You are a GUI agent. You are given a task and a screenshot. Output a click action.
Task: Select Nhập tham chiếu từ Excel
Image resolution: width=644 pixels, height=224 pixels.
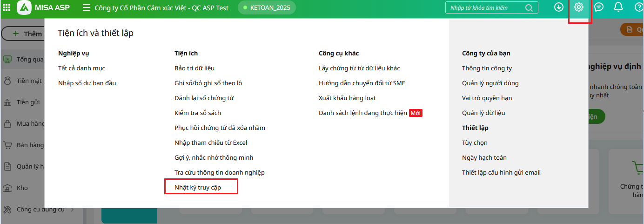[x=211, y=143]
